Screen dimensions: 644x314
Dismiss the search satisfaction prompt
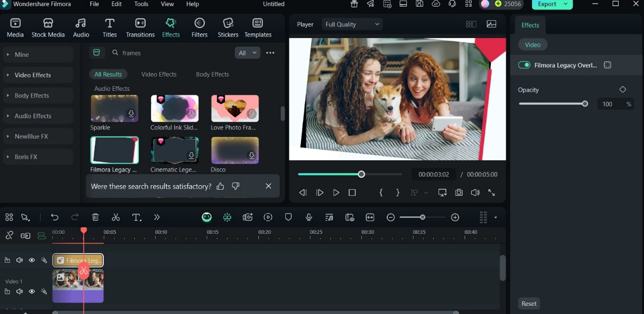(269, 186)
